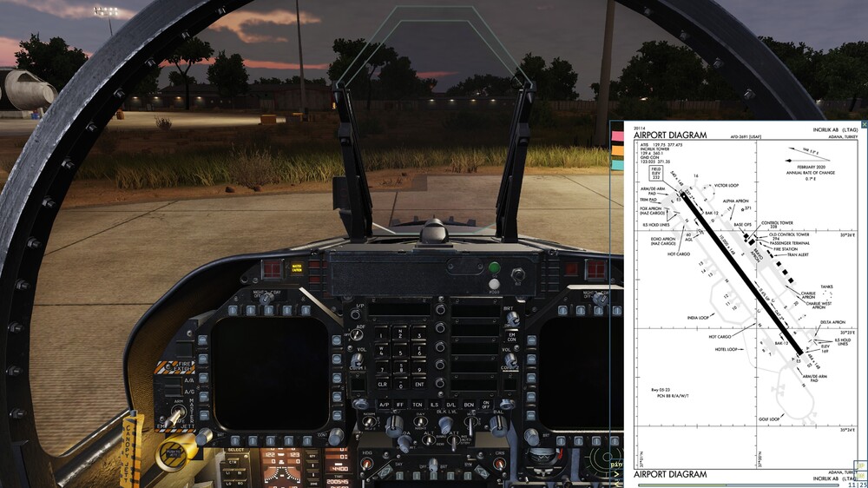Flip the HUD DAY/NIGHT switch

click(x=421, y=421)
